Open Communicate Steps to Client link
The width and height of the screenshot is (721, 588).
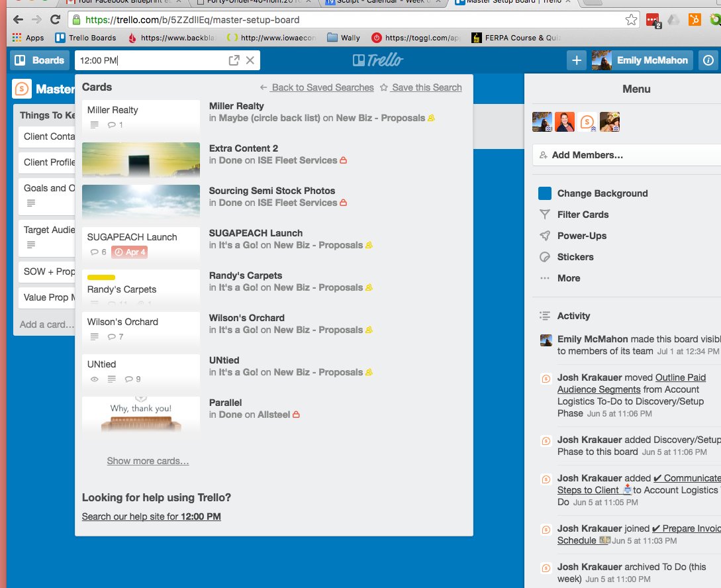coord(640,484)
